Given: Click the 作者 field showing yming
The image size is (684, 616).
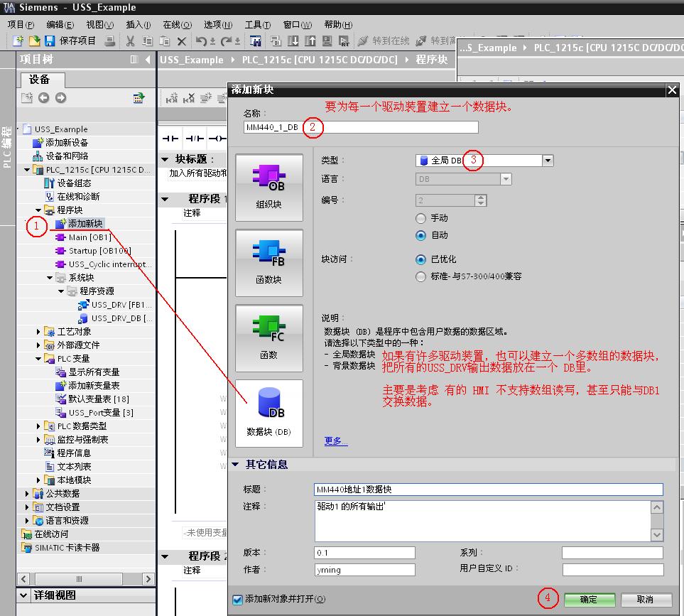Looking at the screenshot, I should [364, 570].
